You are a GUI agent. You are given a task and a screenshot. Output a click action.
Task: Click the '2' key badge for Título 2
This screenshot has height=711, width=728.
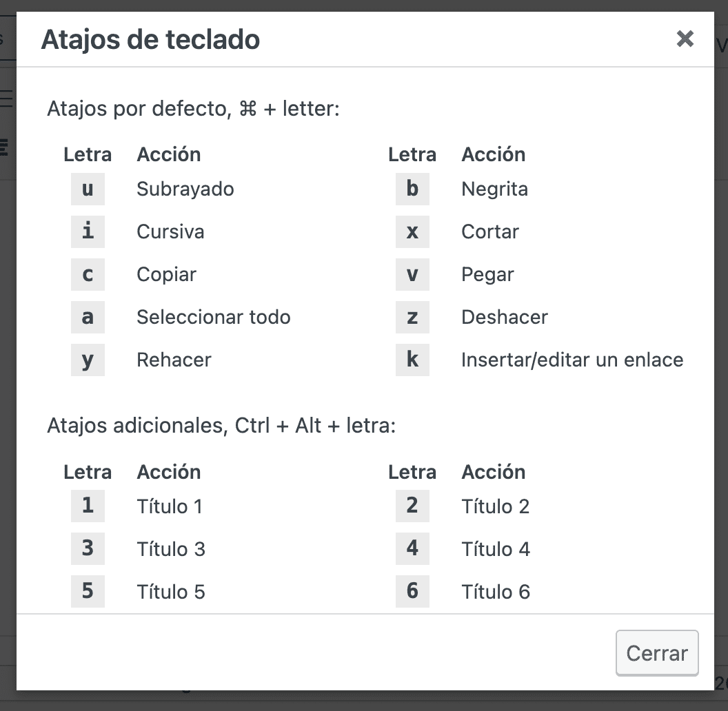pos(412,506)
